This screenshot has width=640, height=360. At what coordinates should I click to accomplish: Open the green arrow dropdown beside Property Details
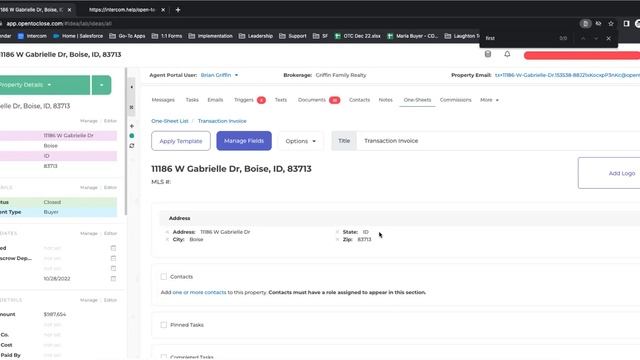click(x=101, y=85)
